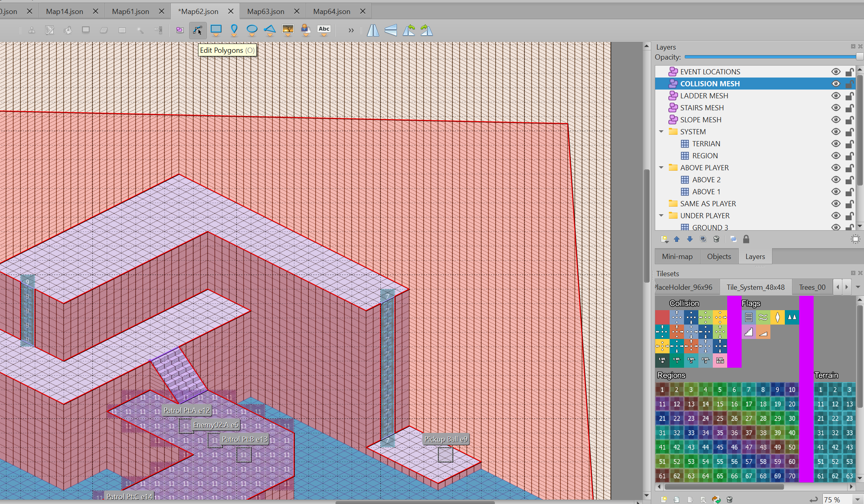864x504 pixels.
Task: Select the Stamp Brush tool
Action: point(32,30)
